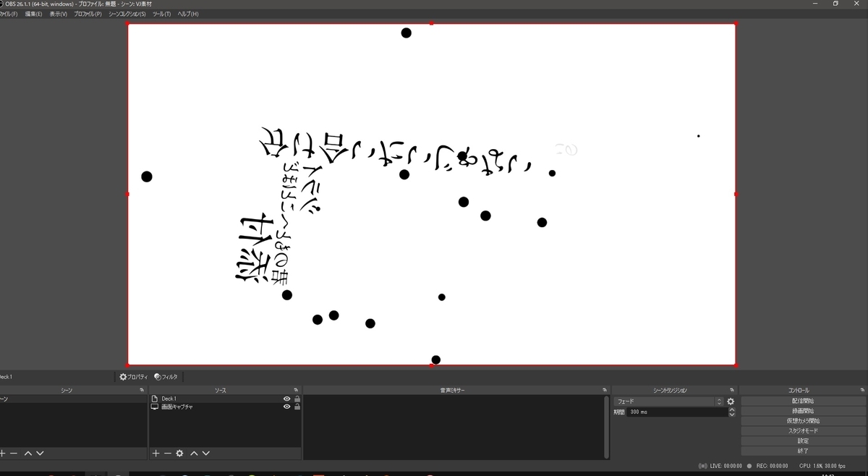Remove the selected scene with the minus icon

(x=13, y=454)
